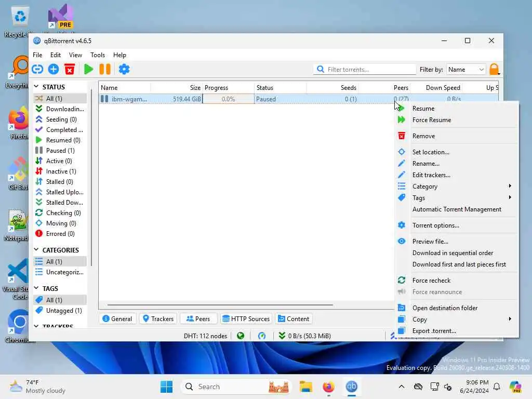Click the Add torrent link toolbar icon
Image resolution: width=532 pixels, height=399 pixels.
pyautogui.click(x=37, y=69)
